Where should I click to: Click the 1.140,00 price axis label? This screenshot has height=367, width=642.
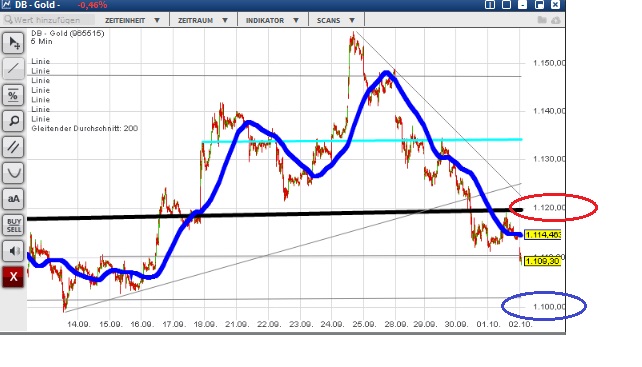(549, 111)
